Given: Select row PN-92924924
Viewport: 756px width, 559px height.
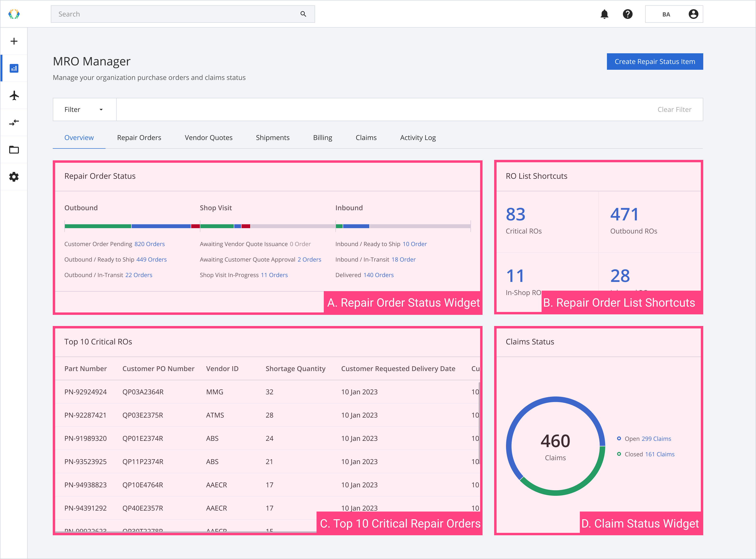Looking at the screenshot, I should coord(267,392).
